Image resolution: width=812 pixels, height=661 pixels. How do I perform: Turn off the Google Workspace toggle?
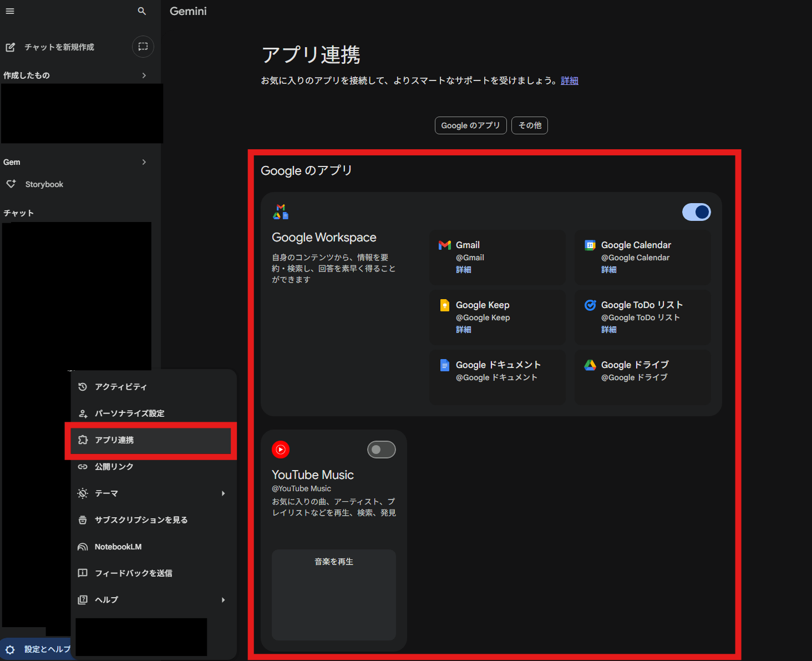pyautogui.click(x=696, y=212)
